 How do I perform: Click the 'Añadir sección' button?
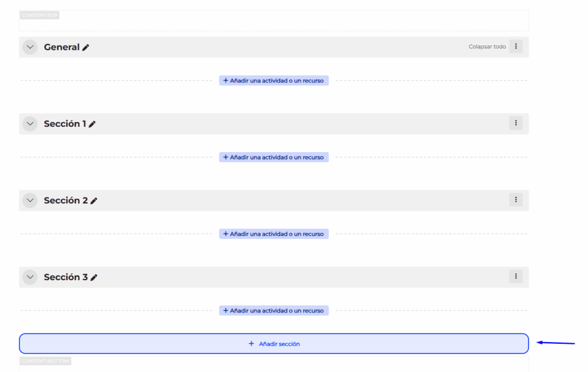click(273, 344)
